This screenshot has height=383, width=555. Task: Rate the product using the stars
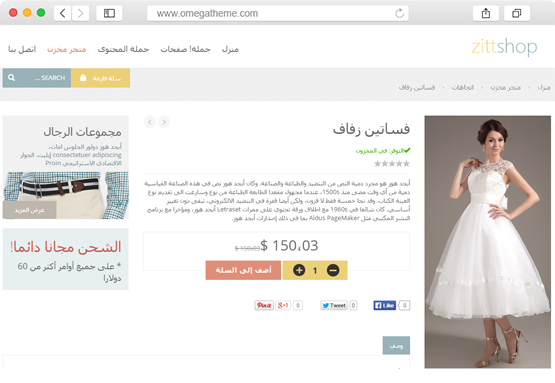[x=392, y=164]
